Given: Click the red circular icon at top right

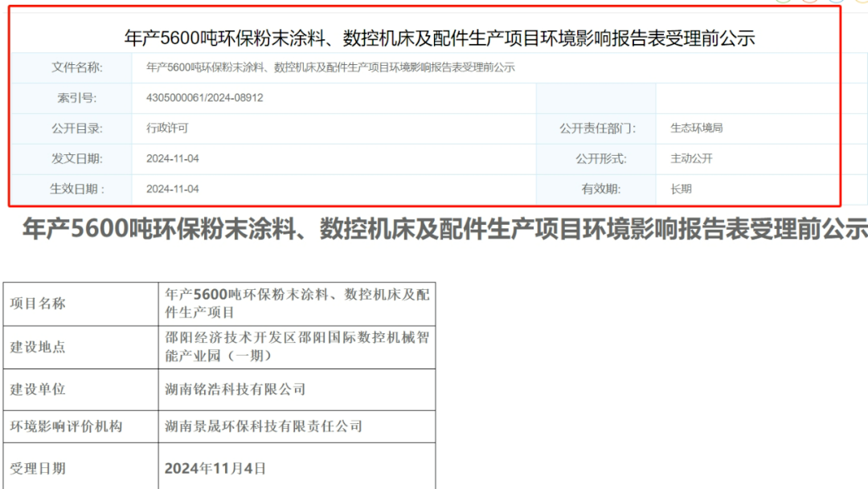Looking at the screenshot, I should click(x=809, y=2).
